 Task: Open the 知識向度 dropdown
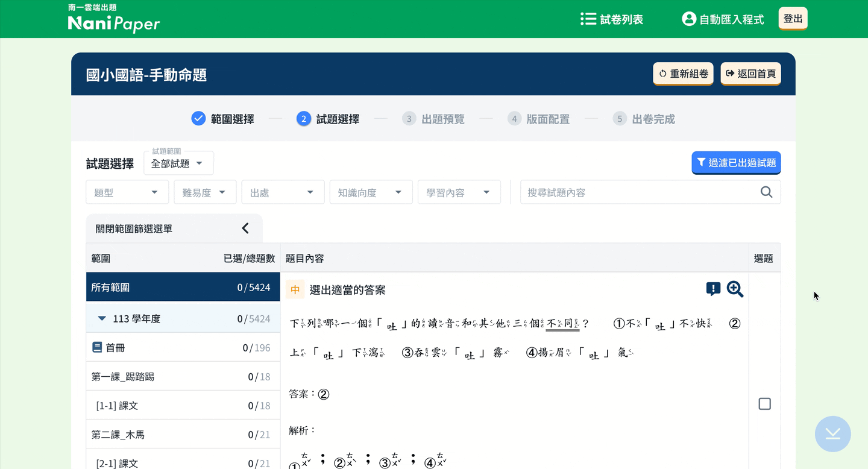[371, 192]
